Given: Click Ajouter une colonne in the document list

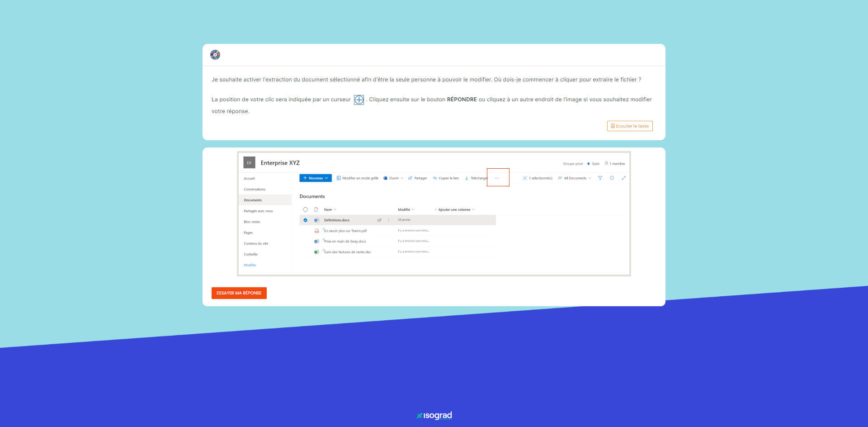Looking at the screenshot, I should pos(453,209).
